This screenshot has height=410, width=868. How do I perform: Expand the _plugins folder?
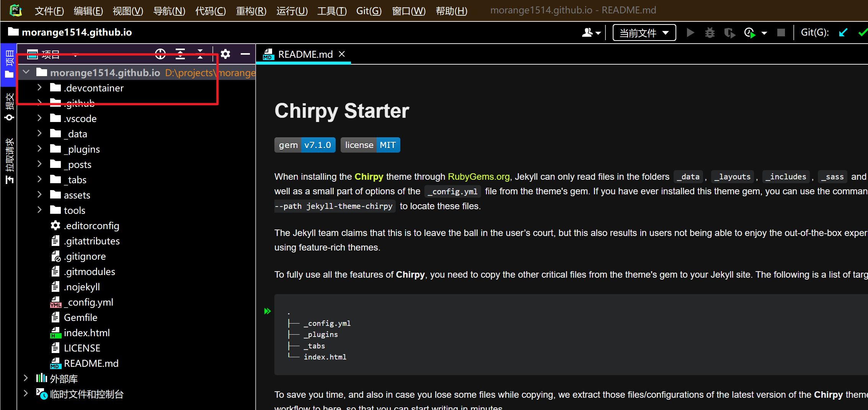pyautogui.click(x=39, y=149)
